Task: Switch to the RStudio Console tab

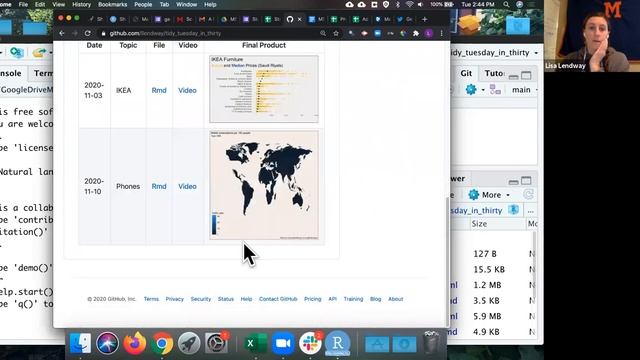Action: tap(11, 73)
